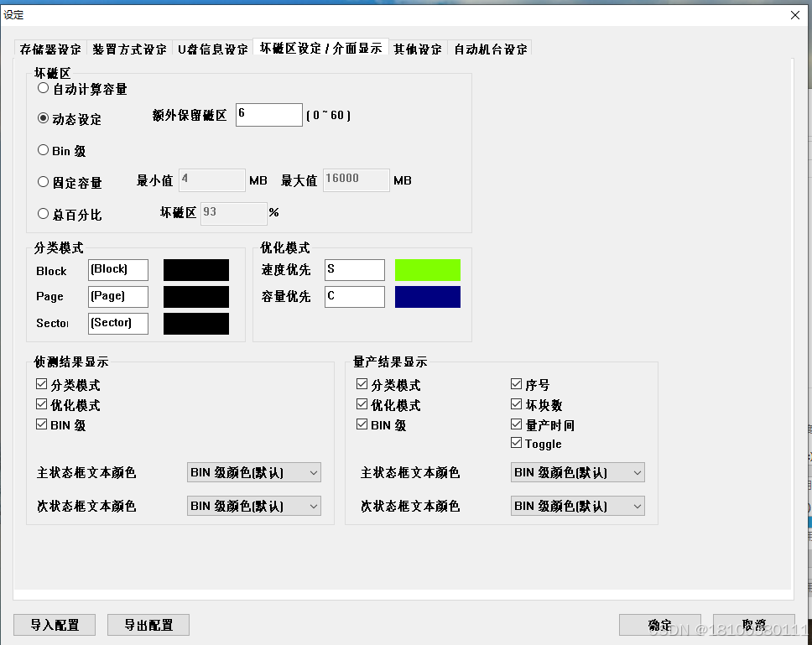Click the 坏磁区 percentage field
The height and width of the screenshot is (645, 812).
pyautogui.click(x=233, y=213)
